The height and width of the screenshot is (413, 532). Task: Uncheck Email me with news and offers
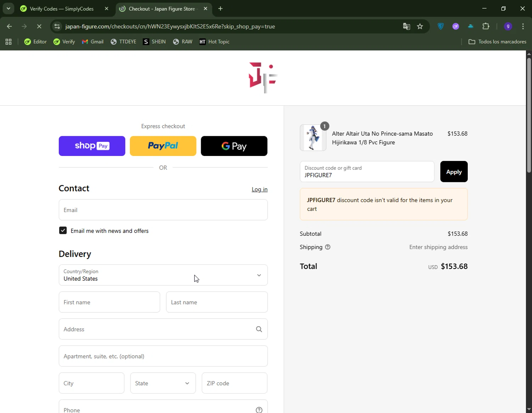point(63,230)
